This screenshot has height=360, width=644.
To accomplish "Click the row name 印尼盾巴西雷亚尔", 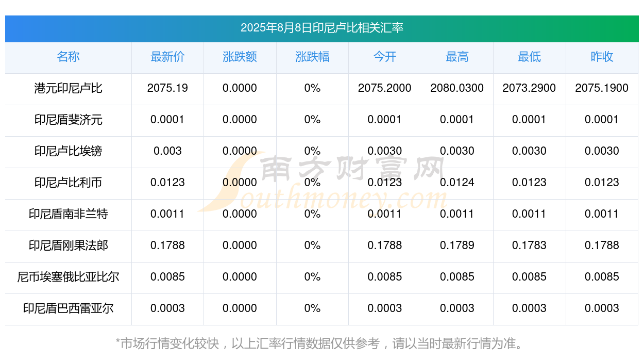I will coord(69,308).
